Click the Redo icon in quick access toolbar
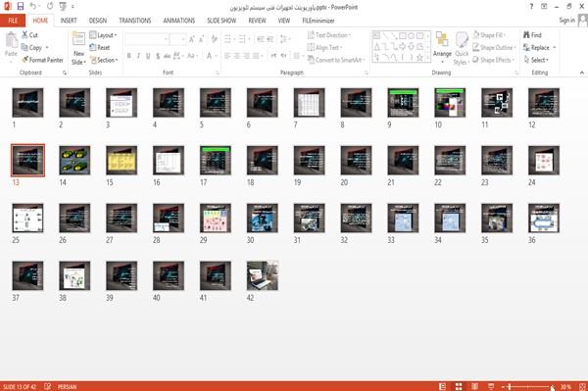The height and width of the screenshot is (391, 588). [x=50, y=6]
